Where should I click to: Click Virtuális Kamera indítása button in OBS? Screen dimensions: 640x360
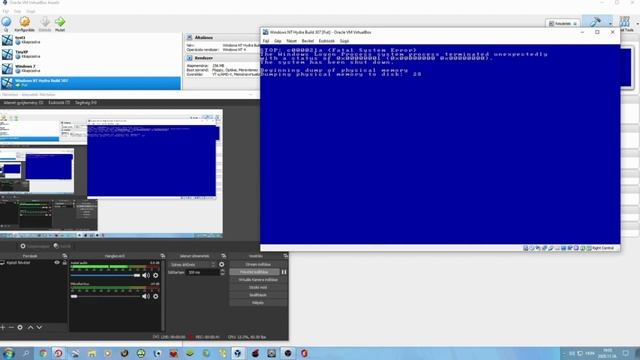(258, 280)
